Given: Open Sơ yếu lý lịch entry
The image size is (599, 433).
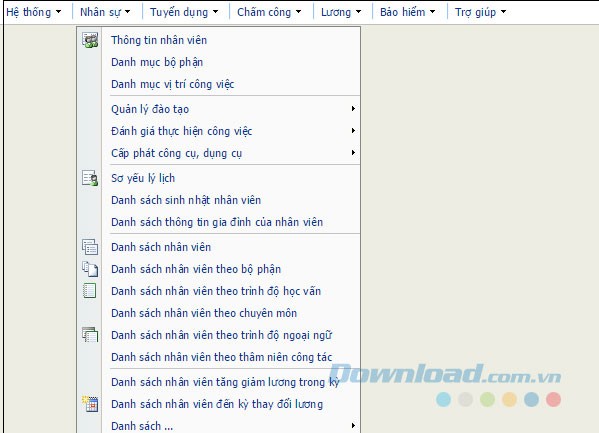Looking at the screenshot, I should [x=143, y=178].
